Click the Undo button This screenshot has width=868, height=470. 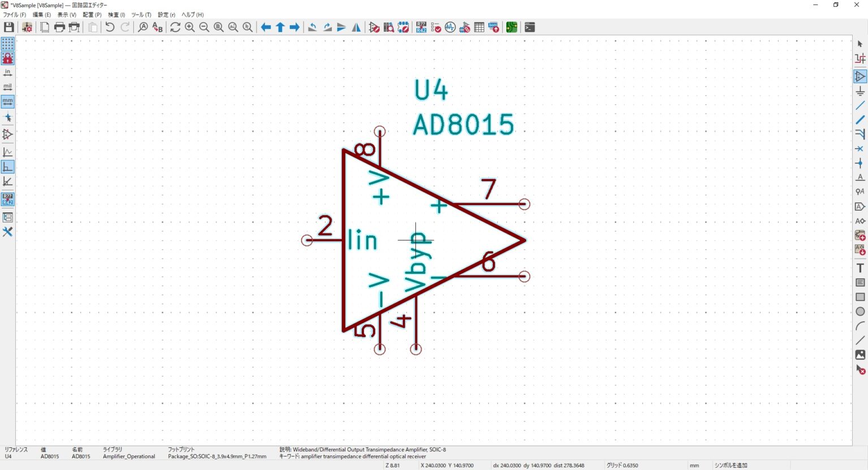click(x=110, y=27)
